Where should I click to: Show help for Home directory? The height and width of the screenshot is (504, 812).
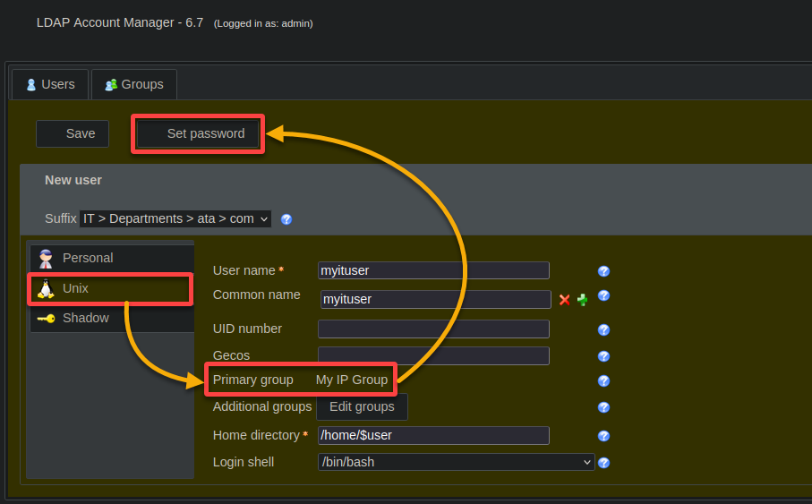603,436
